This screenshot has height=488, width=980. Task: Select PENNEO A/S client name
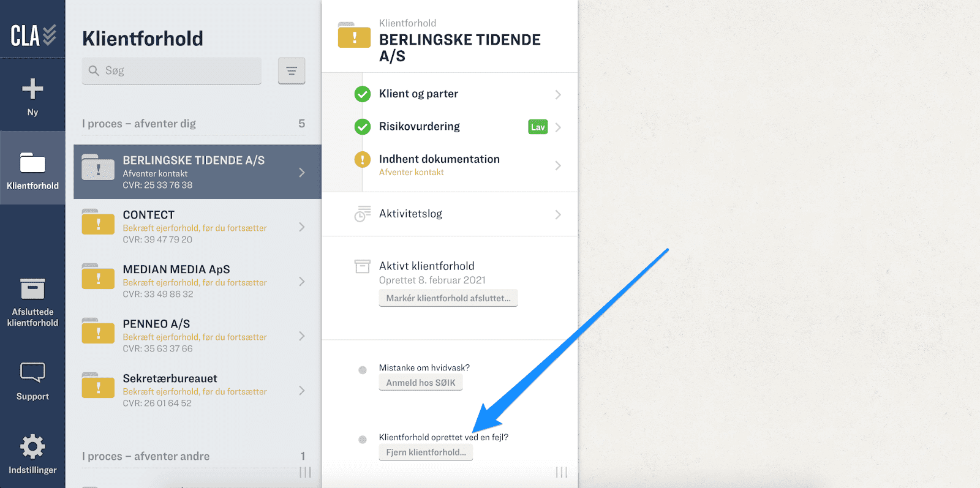156,324
